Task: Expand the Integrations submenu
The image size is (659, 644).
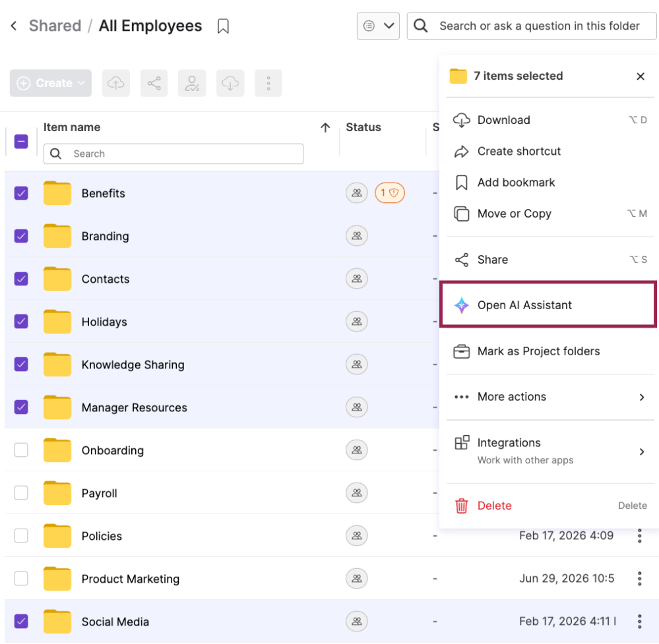Action: click(549, 451)
